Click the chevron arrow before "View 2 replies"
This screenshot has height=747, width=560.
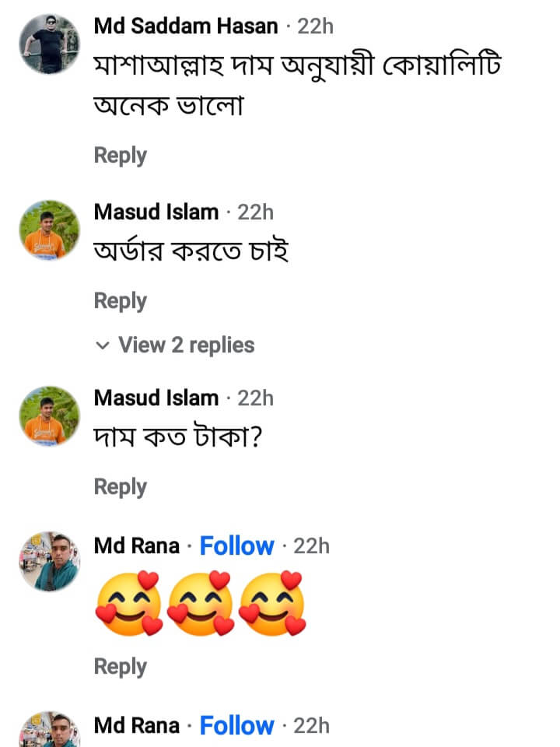[x=102, y=345]
